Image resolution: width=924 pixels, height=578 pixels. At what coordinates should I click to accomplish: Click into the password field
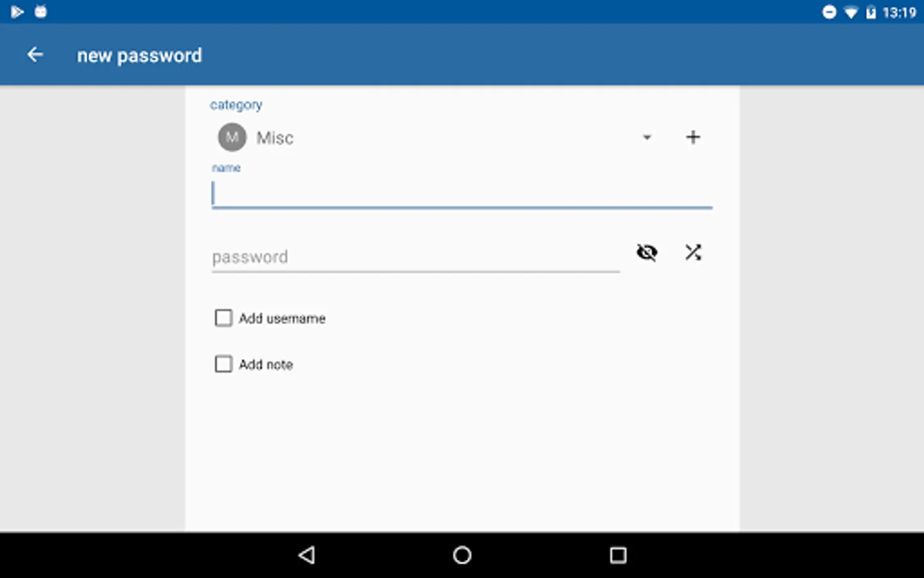[416, 257]
